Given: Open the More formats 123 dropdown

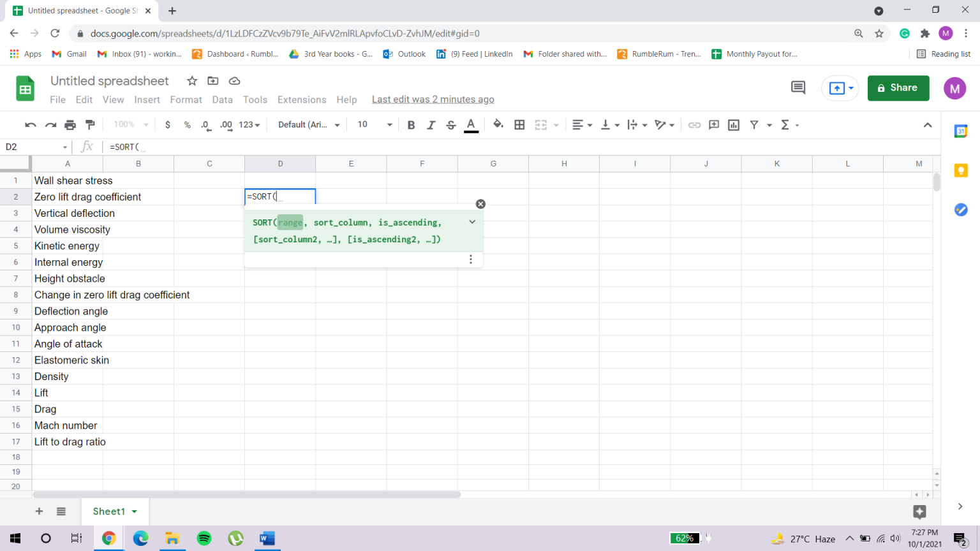Looking at the screenshot, I should click(x=248, y=124).
